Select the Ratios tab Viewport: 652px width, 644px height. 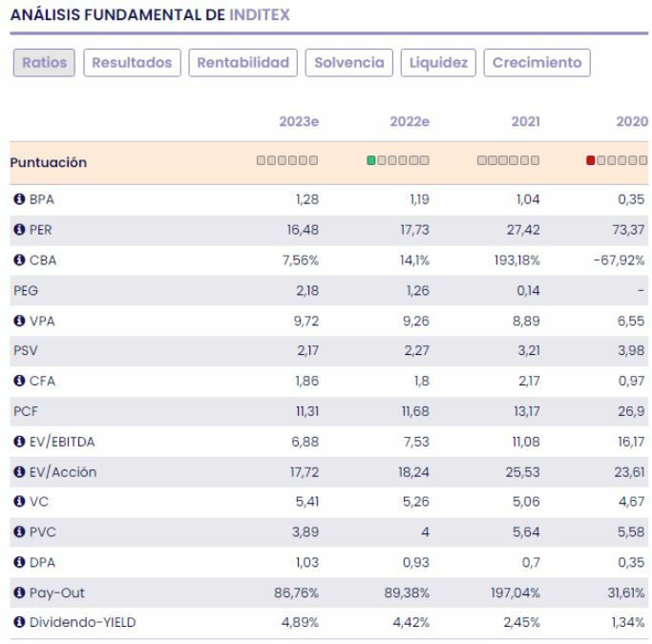point(44,63)
